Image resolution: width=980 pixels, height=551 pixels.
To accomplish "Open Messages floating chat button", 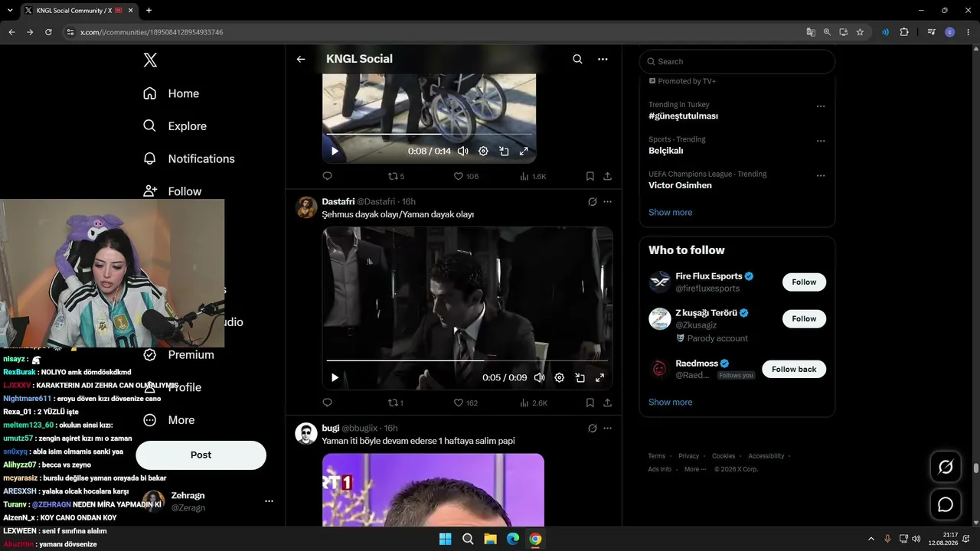I will pyautogui.click(x=946, y=504).
